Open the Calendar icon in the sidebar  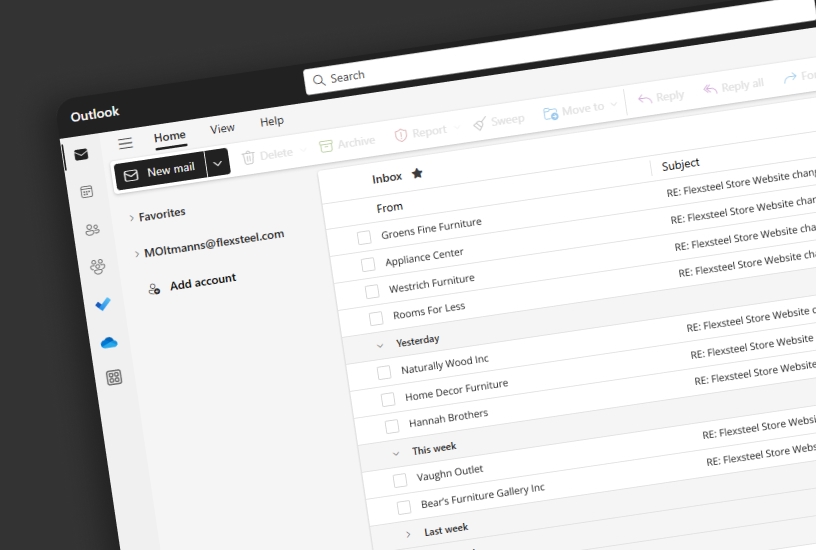point(87,191)
